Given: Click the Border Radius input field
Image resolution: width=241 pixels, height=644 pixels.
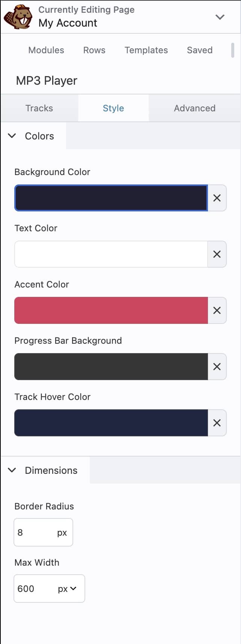Looking at the screenshot, I should (36, 532).
